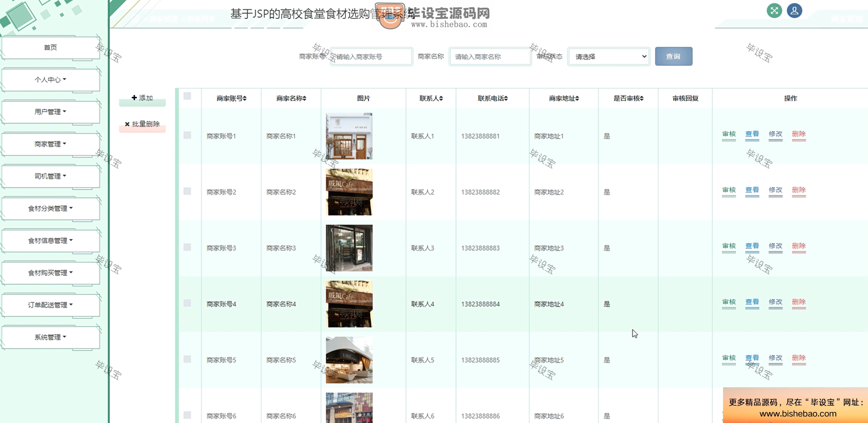Click the 批量删除 batch delete button
This screenshot has width=868, height=423.
click(x=142, y=124)
